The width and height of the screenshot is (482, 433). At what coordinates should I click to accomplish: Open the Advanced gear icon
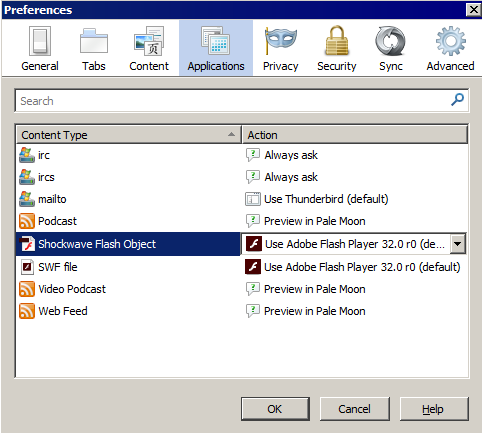pos(451,41)
